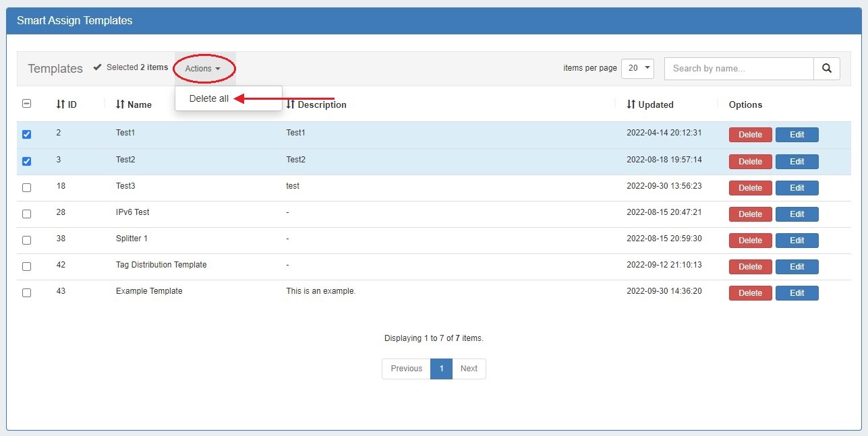868x436 pixels.
Task: Sort by Name column sort icon
Action: 120,104
